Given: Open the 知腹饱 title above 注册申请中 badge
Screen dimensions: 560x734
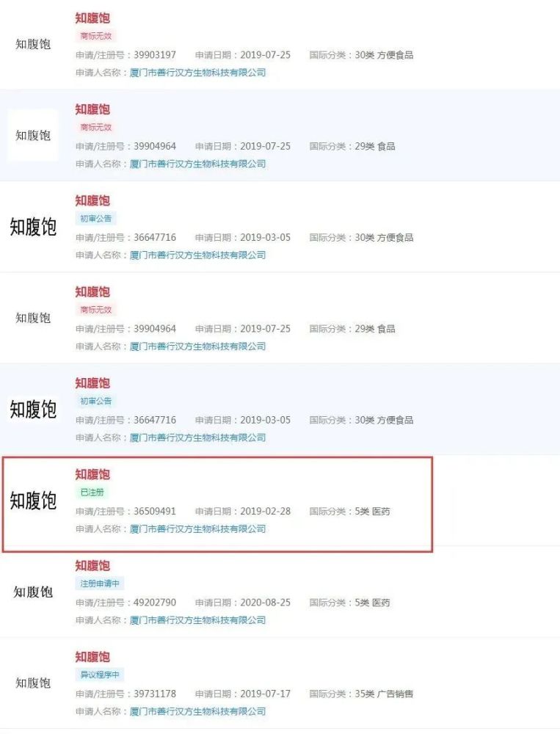Looking at the screenshot, I should [92, 565].
